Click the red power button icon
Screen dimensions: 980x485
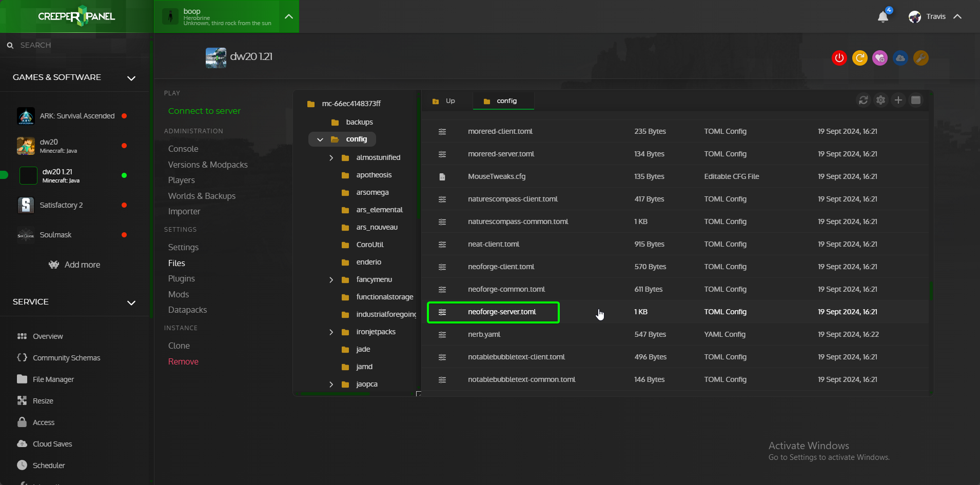click(x=839, y=58)
